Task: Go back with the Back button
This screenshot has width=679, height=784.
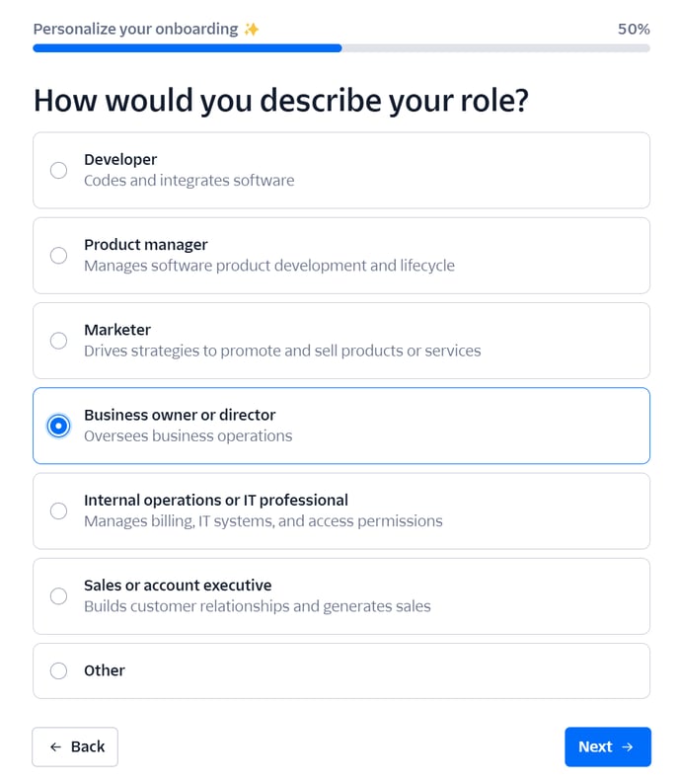Action: click(75, 746)
